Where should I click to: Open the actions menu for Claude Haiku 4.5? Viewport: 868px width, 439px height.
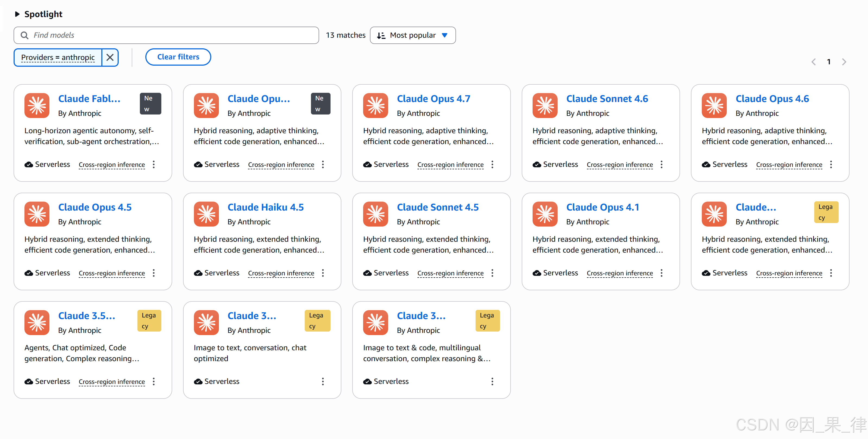coord(323,273)
